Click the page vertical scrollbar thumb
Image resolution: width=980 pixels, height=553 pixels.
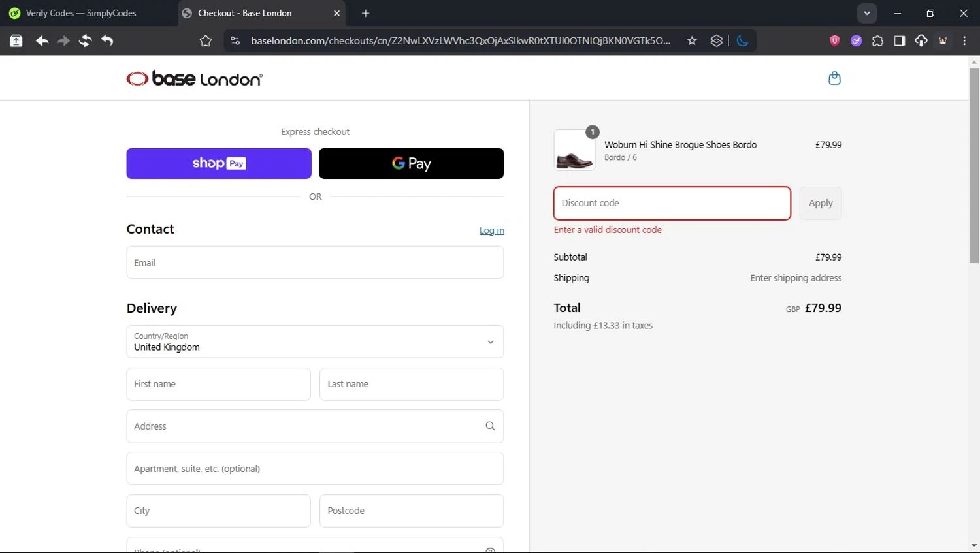[x=974, y=166]
